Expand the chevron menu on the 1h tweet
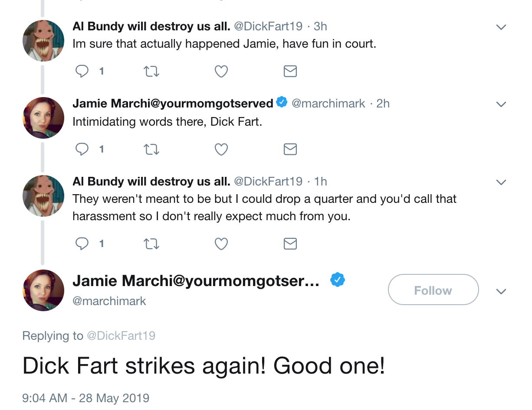The width and height of the screenshot is (532, 410). click(x=501, y=182)
